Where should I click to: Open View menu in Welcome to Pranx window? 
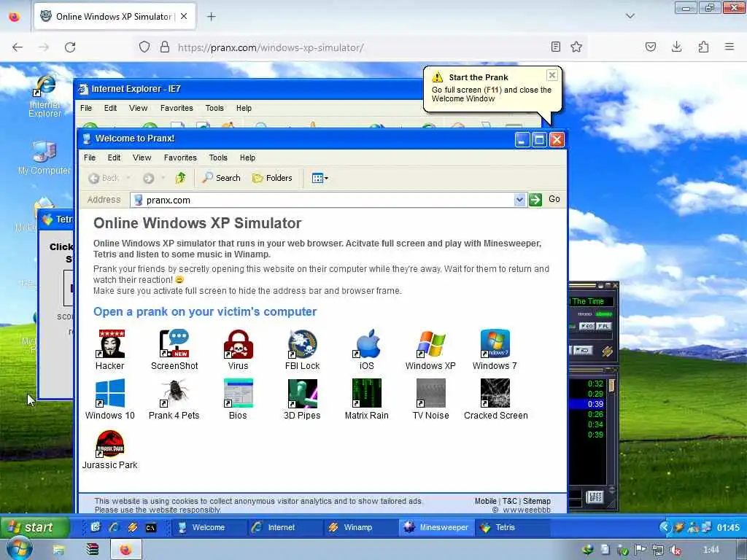(x=142, y=157)
